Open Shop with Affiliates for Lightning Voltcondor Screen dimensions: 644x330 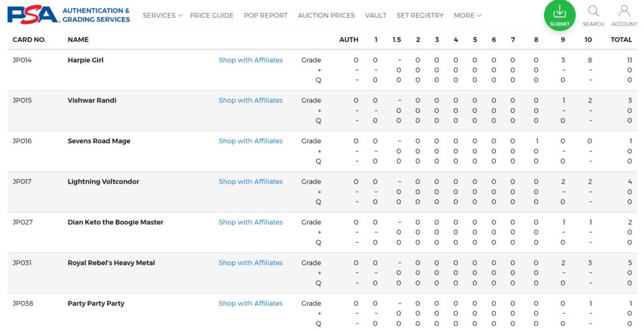click(x=250, y=182)
